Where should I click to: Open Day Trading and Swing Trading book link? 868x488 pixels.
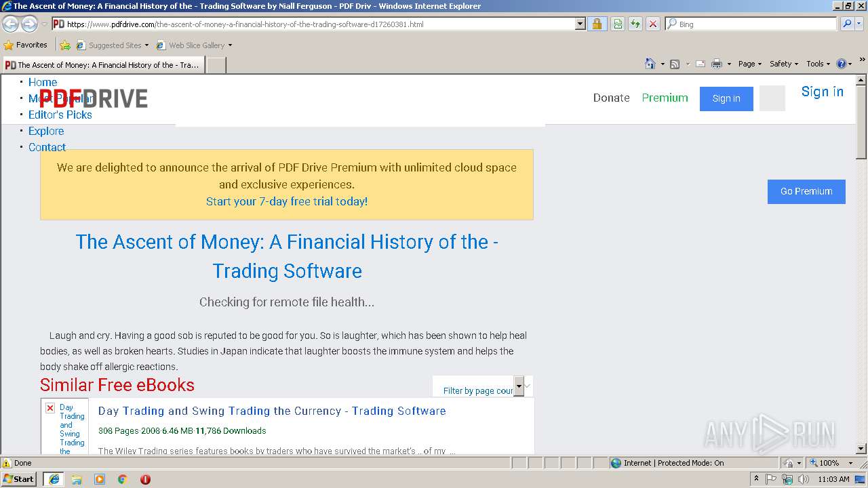point(272,411)
